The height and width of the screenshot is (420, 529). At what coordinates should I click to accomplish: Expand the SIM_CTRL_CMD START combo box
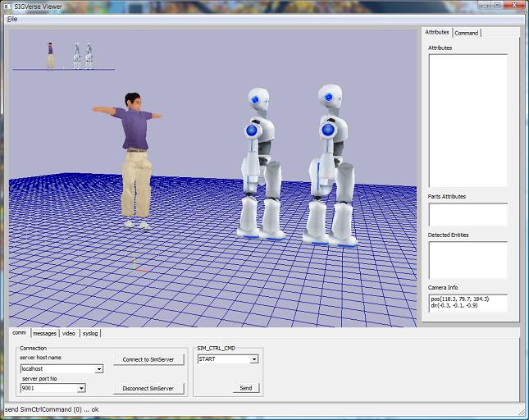[x=254, y=358]
